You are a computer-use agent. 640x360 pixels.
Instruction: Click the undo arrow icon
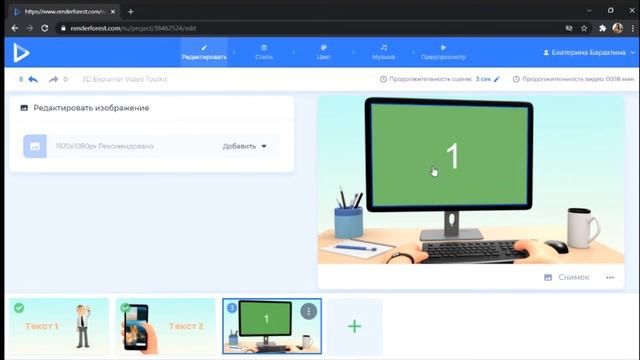tap(33, 79)
